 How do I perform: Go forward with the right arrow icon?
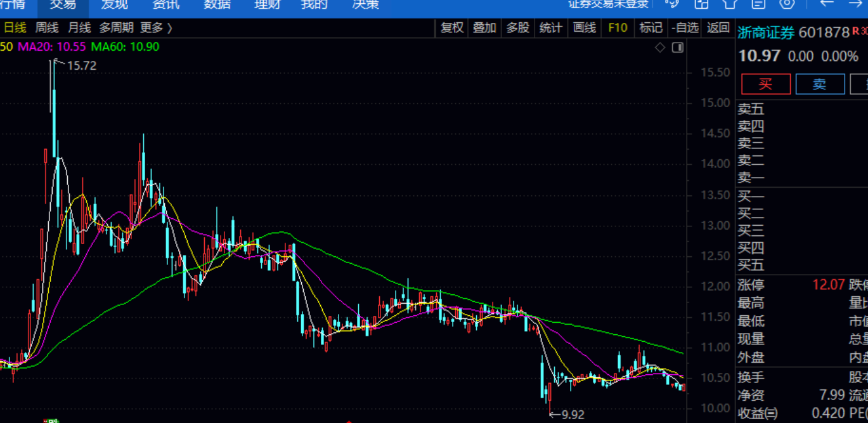point(855,3)
